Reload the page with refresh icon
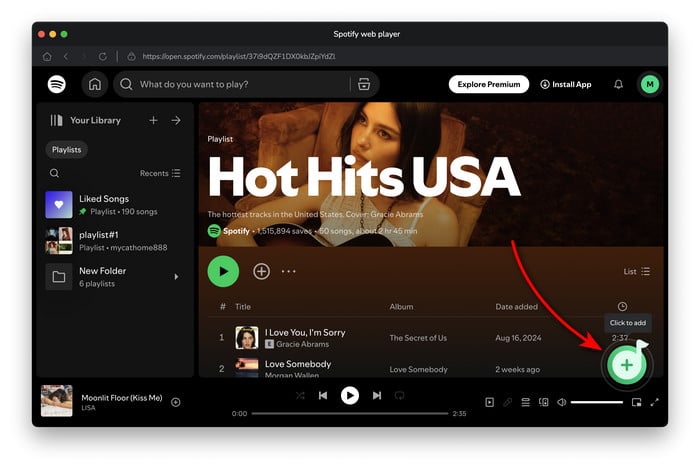The image size is (700, 469). click(x=103, y=57)
